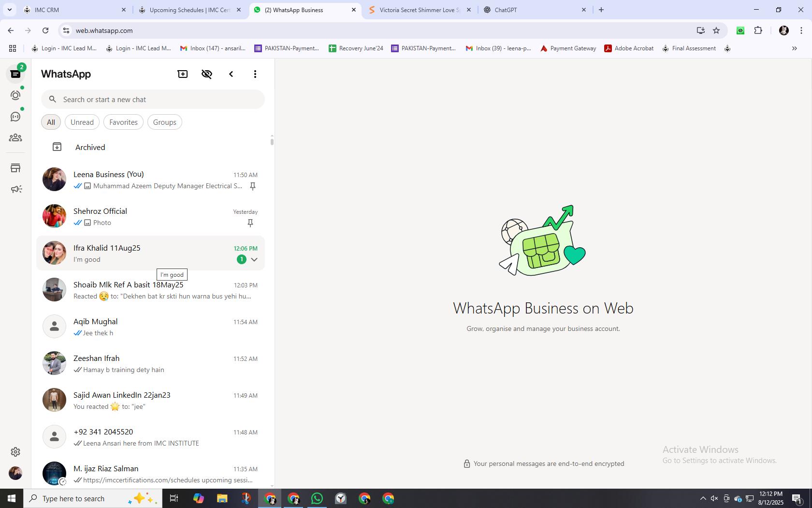View site information icon in address bar
Viewport: 812px width, 508px height.
[x=66, y=30]
